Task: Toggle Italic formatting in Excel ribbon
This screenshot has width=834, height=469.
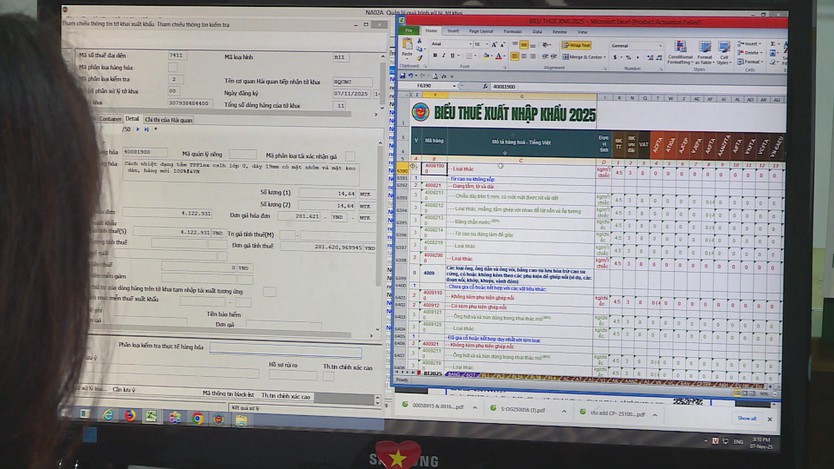Action: pos(443,55)
